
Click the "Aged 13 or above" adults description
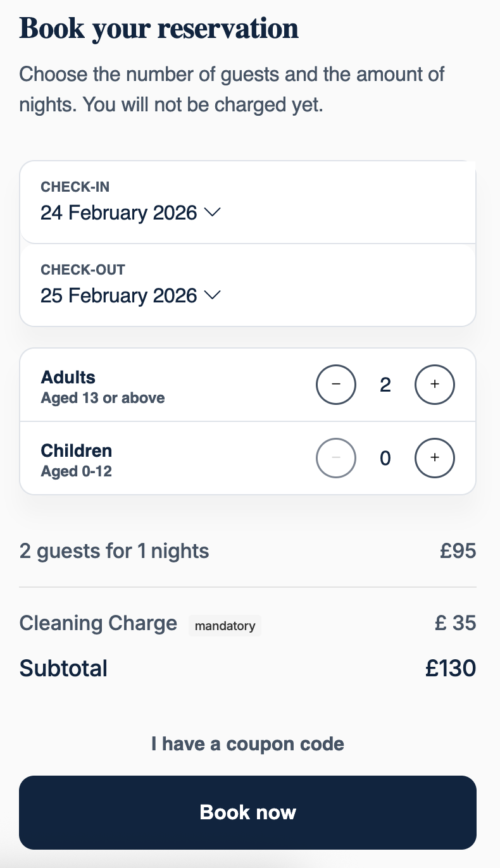103,398
